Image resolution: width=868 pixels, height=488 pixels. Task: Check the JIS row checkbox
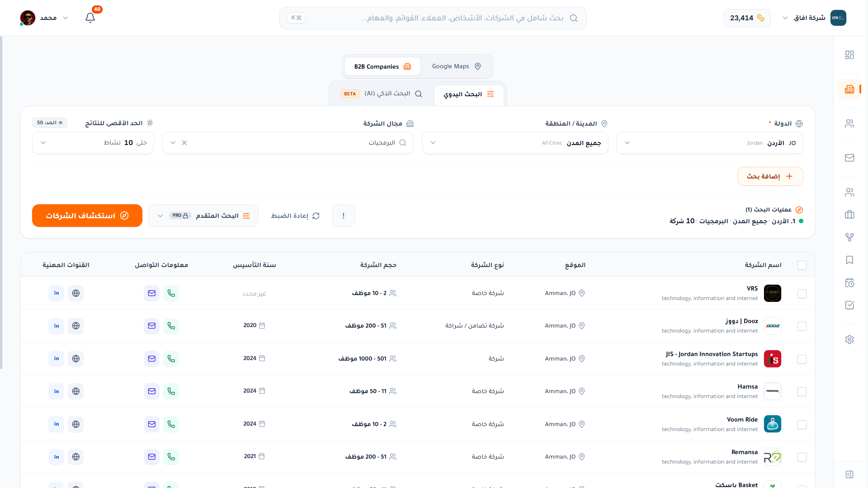click(802, 359)
